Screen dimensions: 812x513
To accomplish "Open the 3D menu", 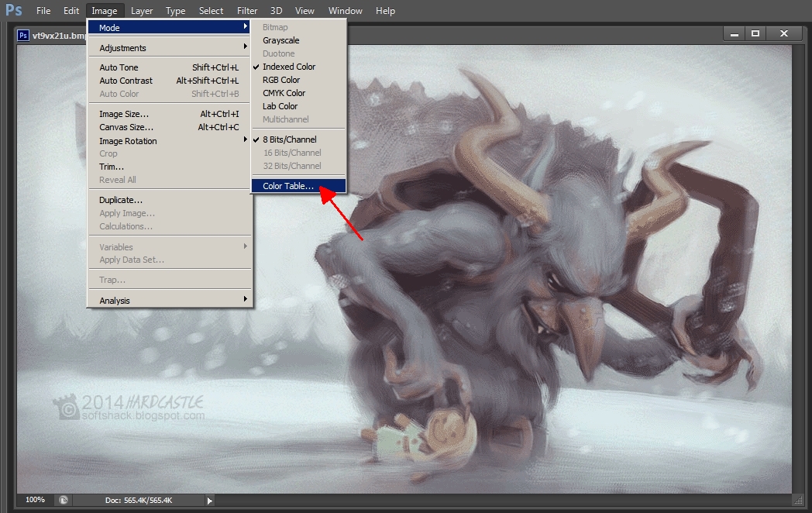I will [x=276, y=10].
